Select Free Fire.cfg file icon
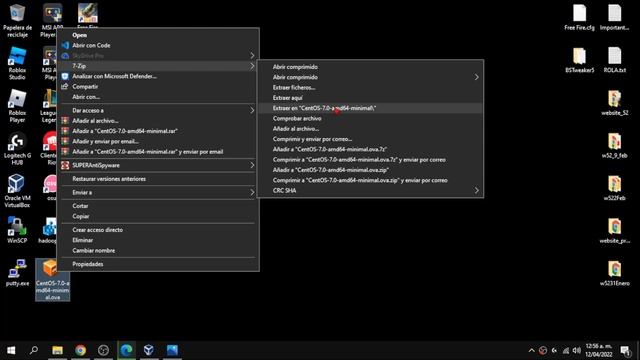640x360 pixels. point(579,18)
